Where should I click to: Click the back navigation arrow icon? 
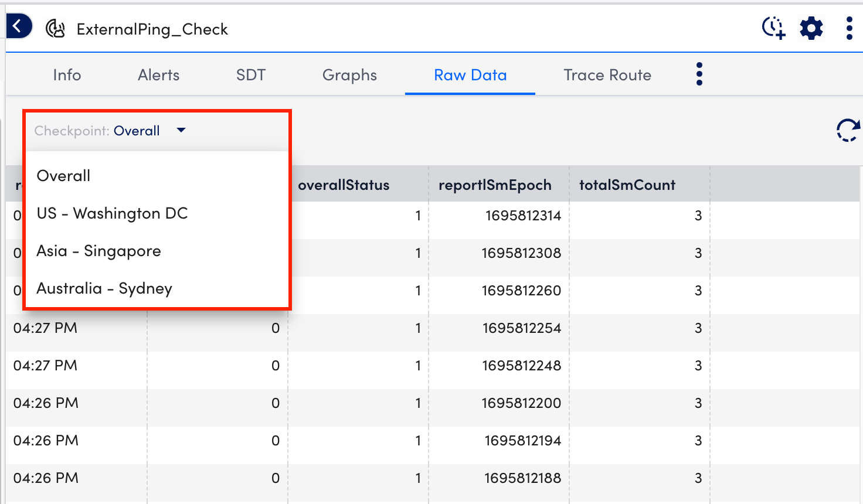click(16, 26)
